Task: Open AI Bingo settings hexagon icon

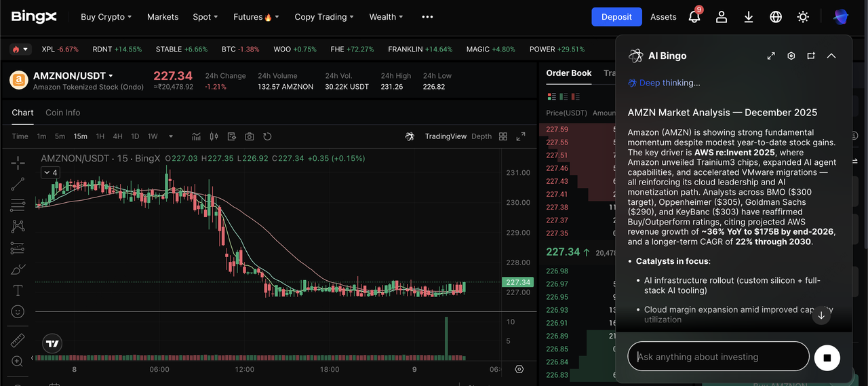Action: coord(791,56)
